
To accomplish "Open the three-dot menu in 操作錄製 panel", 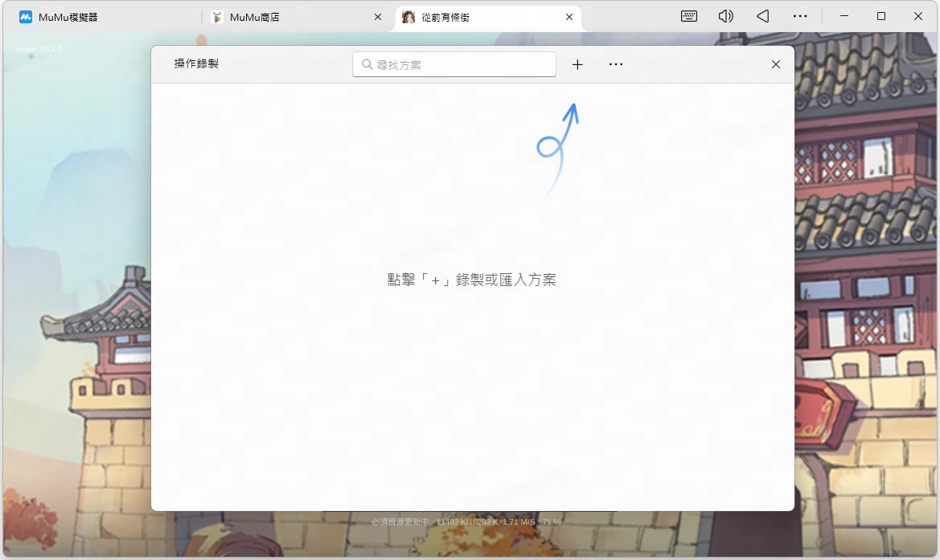I will click(616, 64).
